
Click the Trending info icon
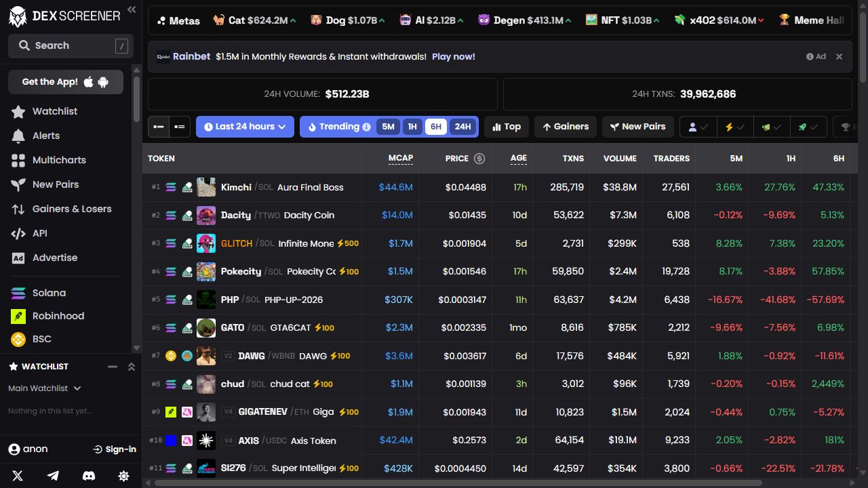[x=366, y=127]
